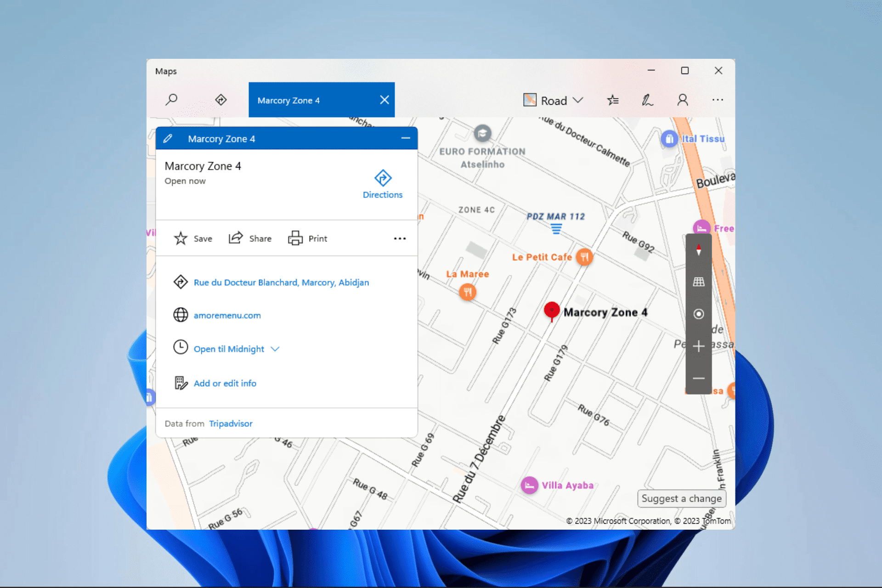Save Marcory Zone 4 to favorites

coord(193,238)
